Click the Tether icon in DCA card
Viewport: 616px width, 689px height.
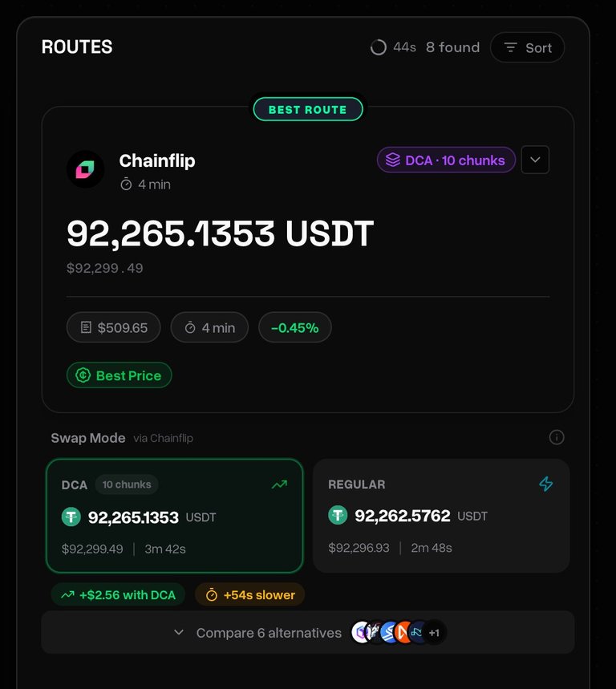[71, 517]
